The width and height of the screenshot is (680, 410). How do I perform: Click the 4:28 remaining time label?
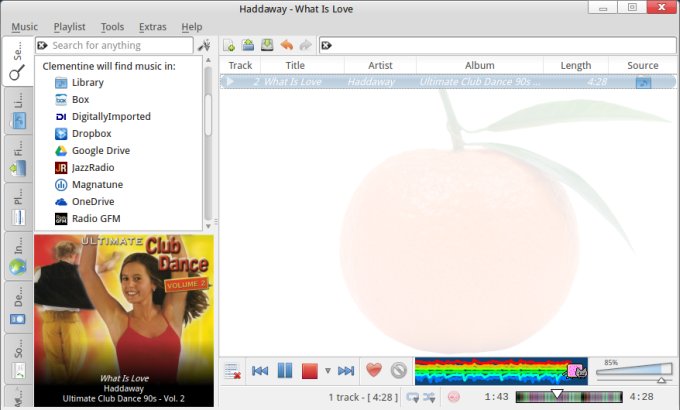[x=641, y=397]
